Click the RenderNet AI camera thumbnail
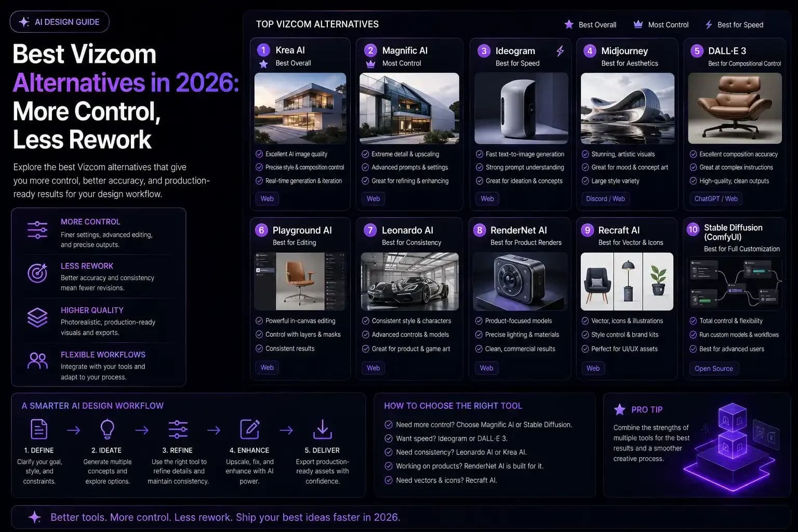The image size is (798, 532). click(x=521, y=281)
